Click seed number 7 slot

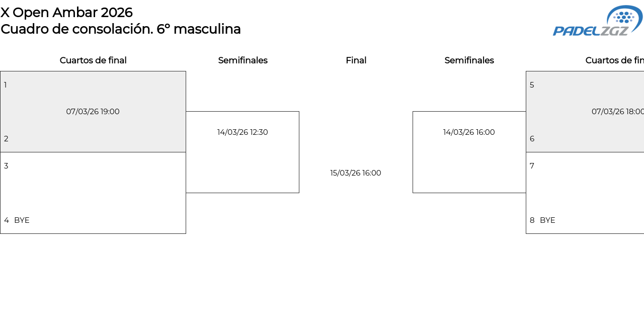pos(532,166)
